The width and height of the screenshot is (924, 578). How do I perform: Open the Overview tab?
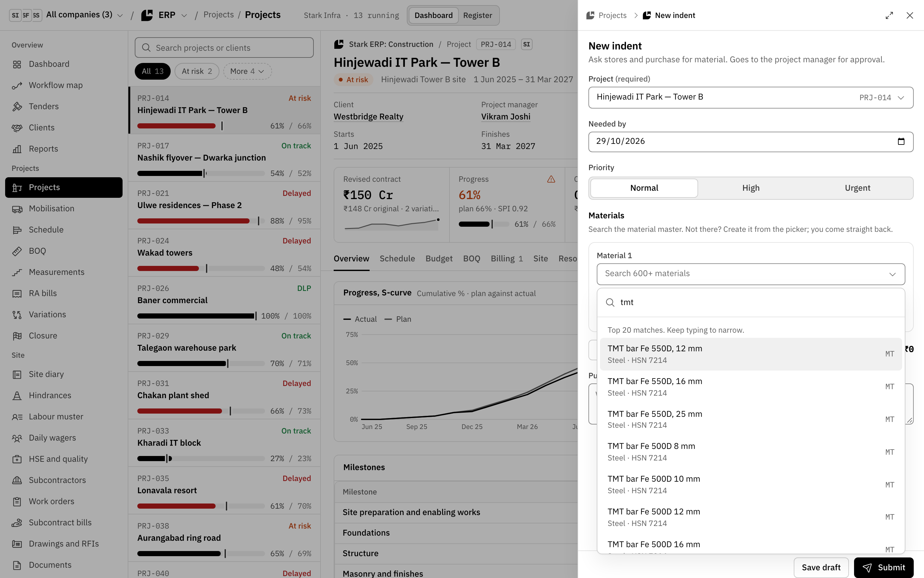351,259
